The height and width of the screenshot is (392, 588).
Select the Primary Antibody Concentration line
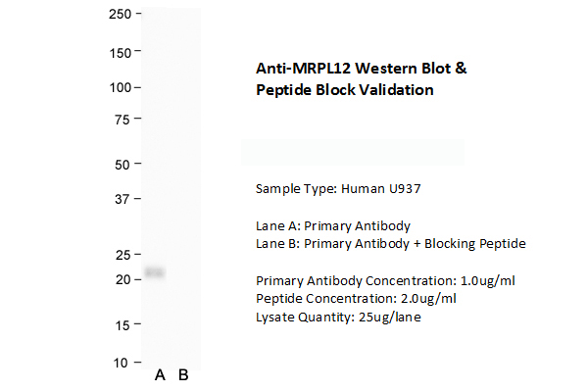[x=385, y=280]
